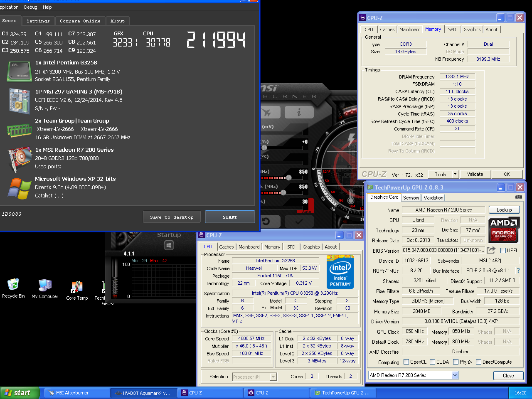
Task: Toggle the Afterburner Windows startup icon
Action: 169,245
